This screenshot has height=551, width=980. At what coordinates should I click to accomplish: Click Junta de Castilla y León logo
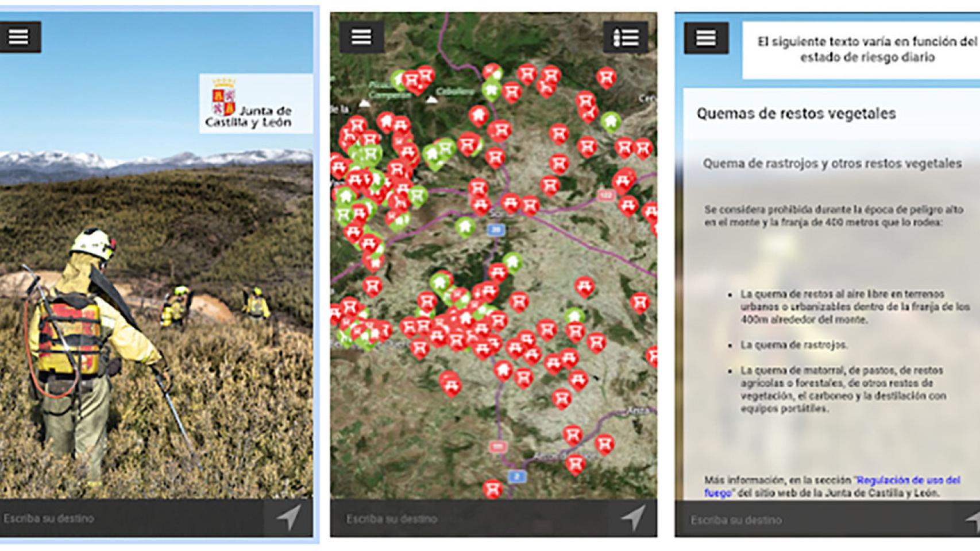256,103
